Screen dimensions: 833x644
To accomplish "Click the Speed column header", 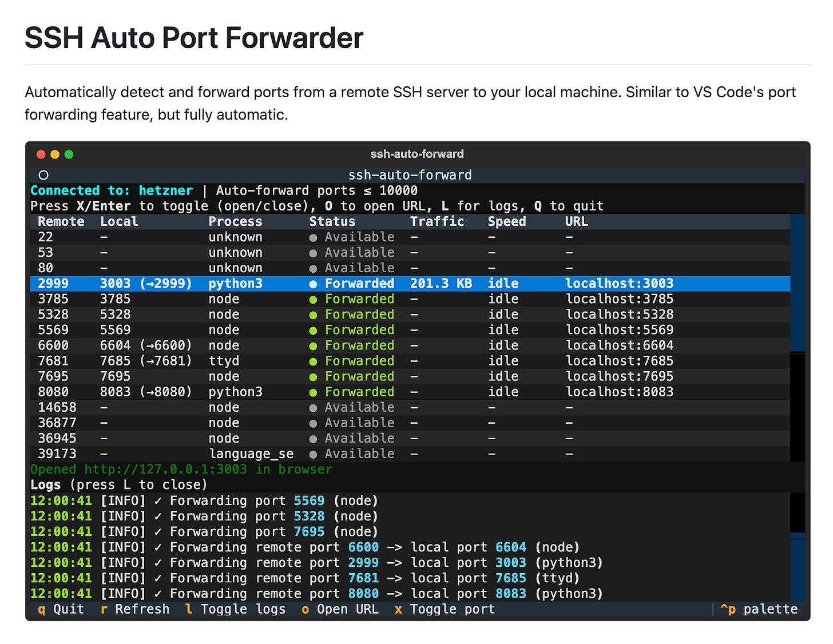I will point(507,222).
